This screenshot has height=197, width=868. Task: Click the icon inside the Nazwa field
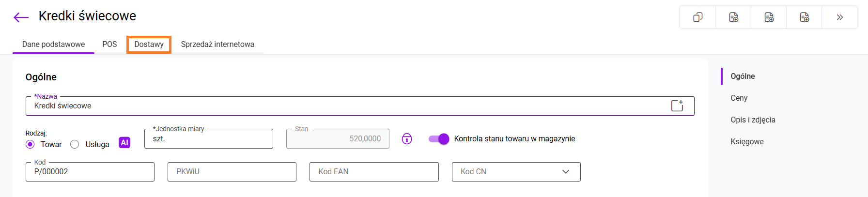tap(677, 106)
